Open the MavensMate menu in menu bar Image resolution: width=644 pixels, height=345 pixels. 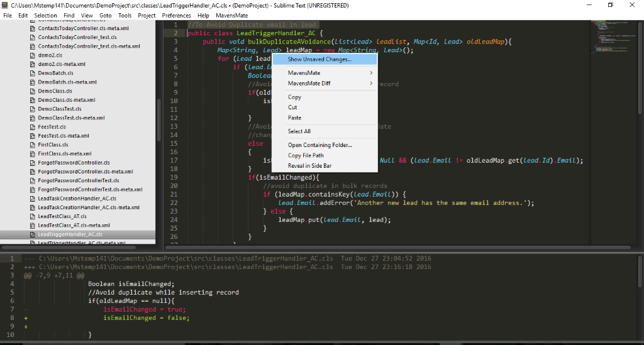[x=231, y=16]
